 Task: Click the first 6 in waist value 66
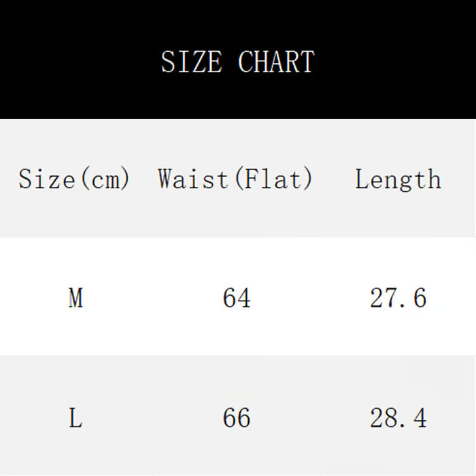(230, 418)
